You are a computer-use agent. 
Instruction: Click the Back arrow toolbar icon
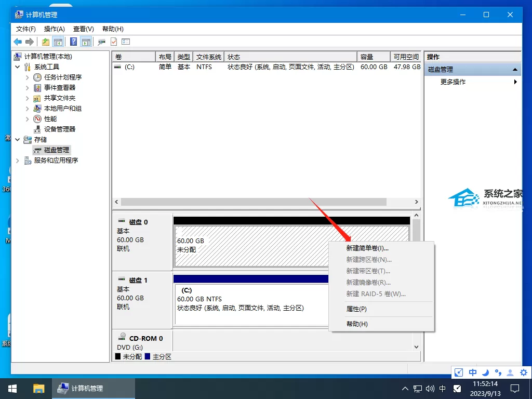18,42
